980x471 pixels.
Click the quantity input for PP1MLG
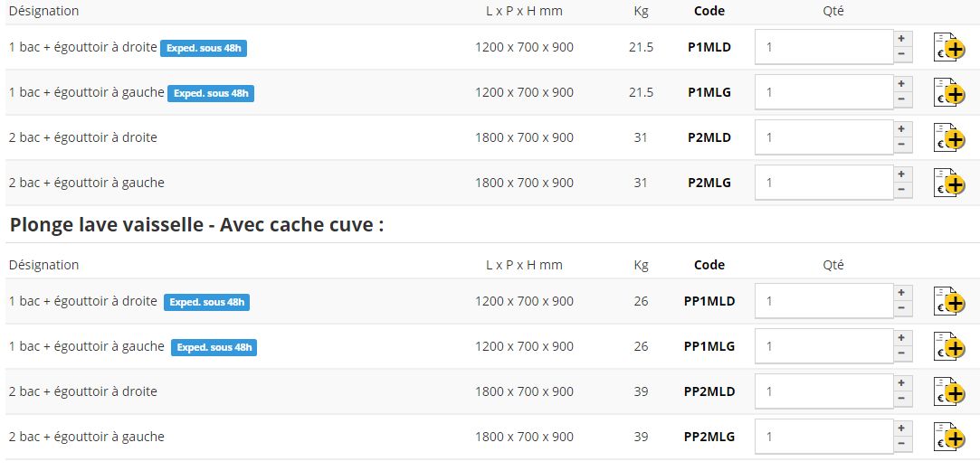823,346
